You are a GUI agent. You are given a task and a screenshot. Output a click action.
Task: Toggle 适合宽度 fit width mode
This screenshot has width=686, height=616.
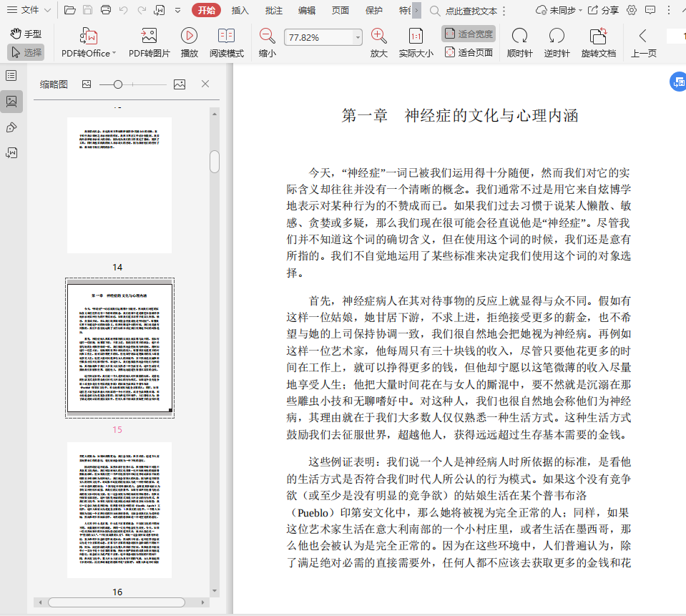point(469,34)
